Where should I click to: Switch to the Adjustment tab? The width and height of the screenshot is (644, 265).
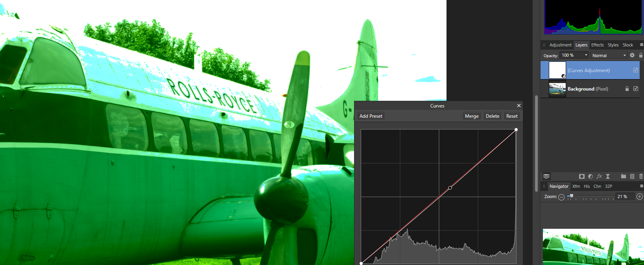point(560,45)
